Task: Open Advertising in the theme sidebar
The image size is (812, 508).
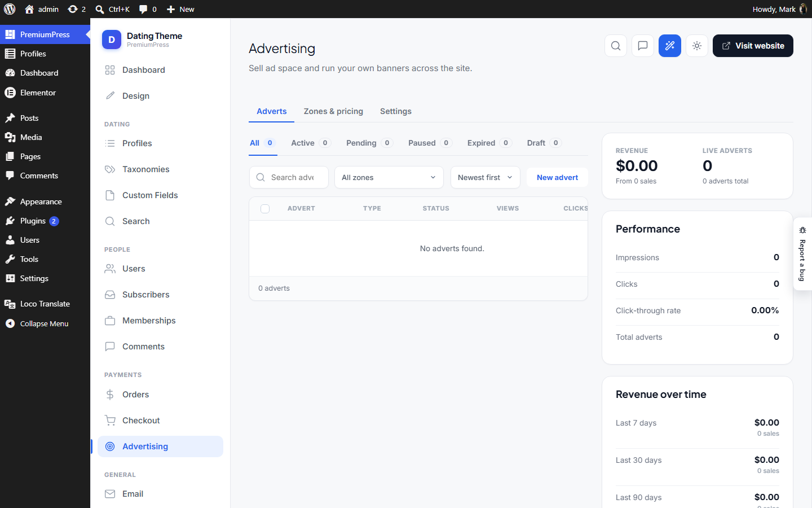Action: click(x=160, y=446)
